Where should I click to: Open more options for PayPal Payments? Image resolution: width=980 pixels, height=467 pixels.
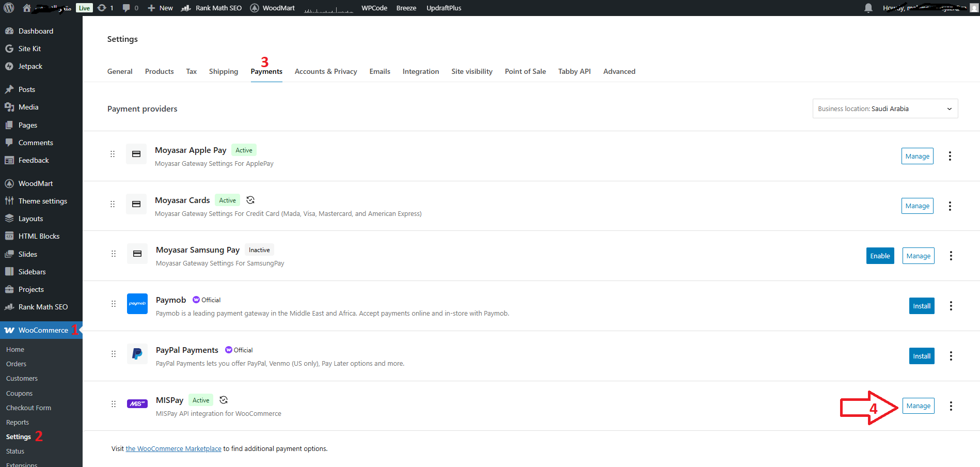click(x=951, y=356)
